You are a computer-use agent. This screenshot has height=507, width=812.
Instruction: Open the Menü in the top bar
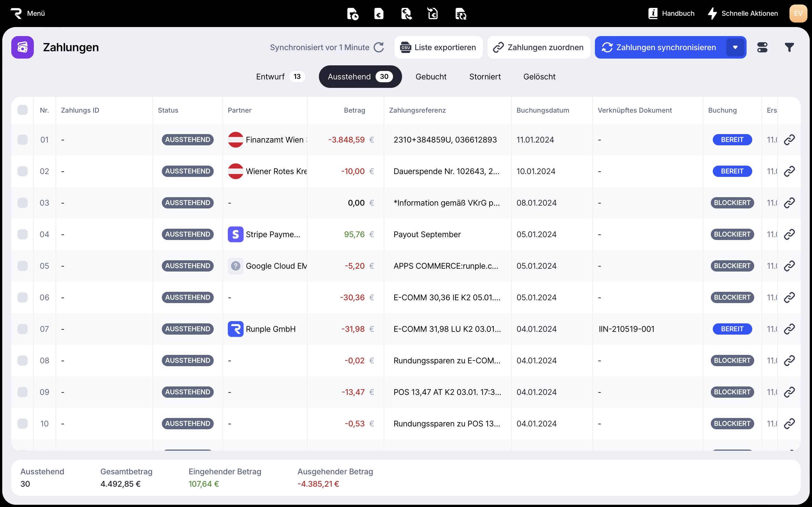[28, 14]
